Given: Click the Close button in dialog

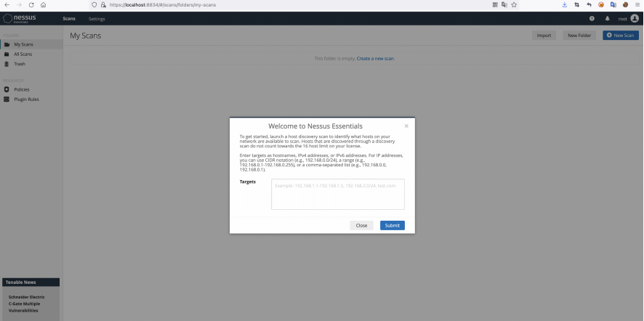Looking at the screenshot, I should coord(361,225).
